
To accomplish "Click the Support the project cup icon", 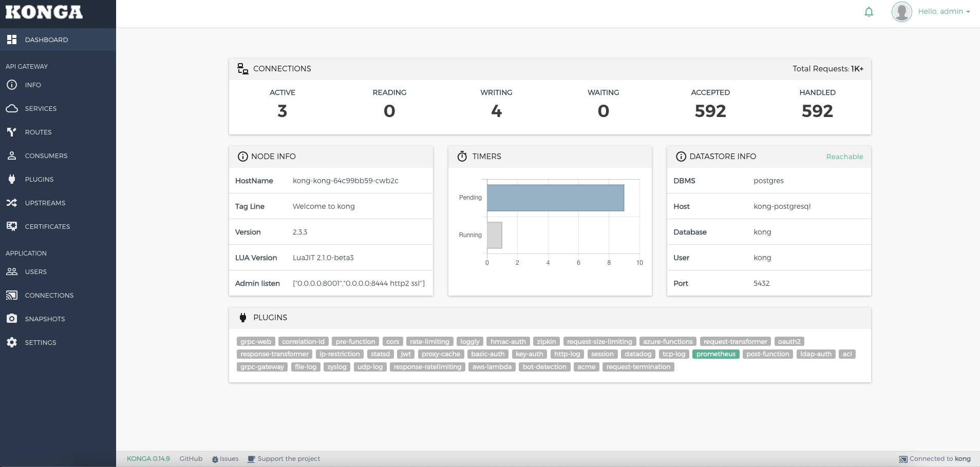I will 251,459.
